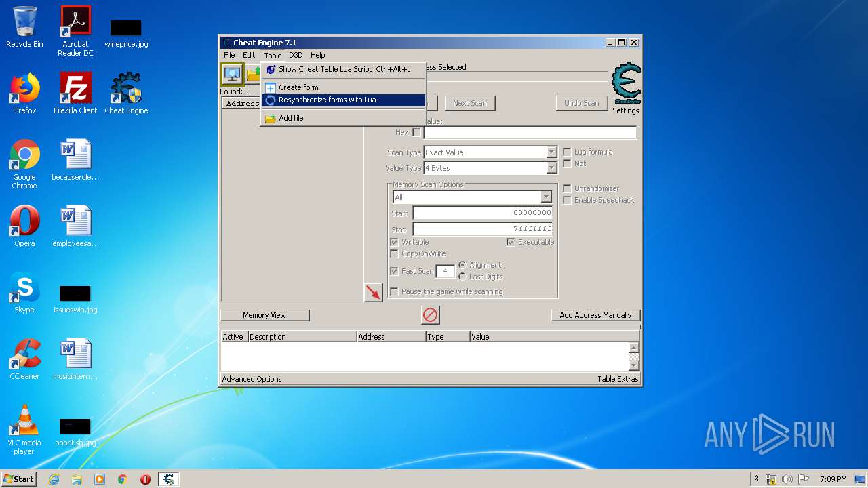Choose Create form from Table menu
This screenshot has height=488, width=868.
(343, 87)
